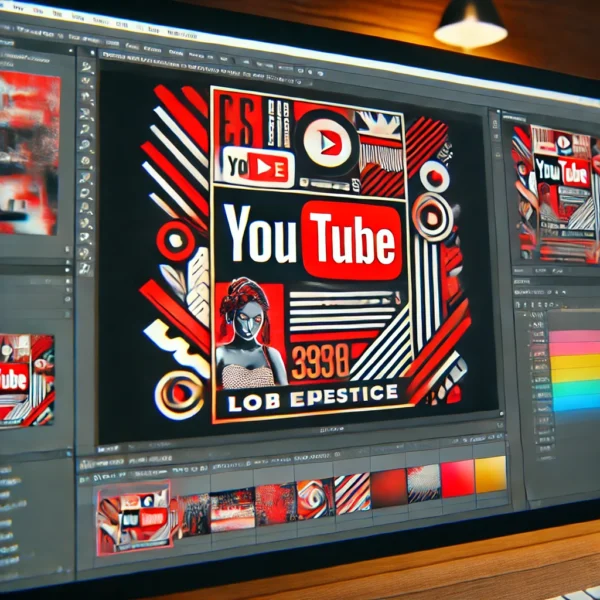
Task: Open the red speckled texture thumbnail
Action: coord(276,505)
